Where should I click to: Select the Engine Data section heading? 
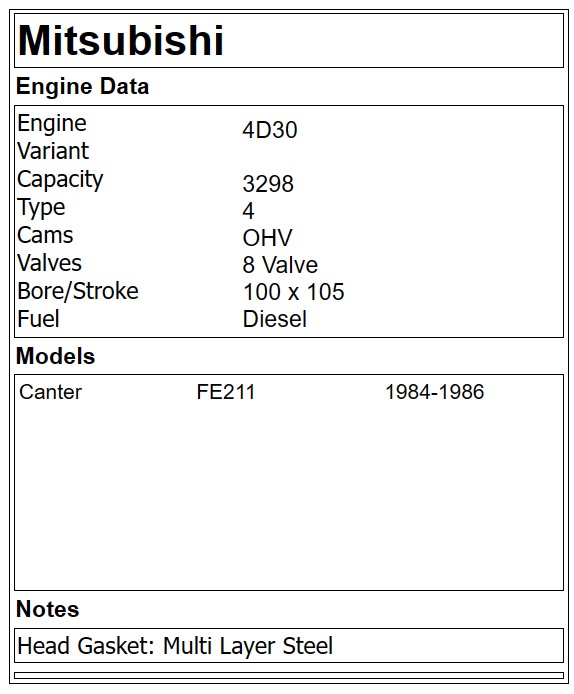pos(82,86)
